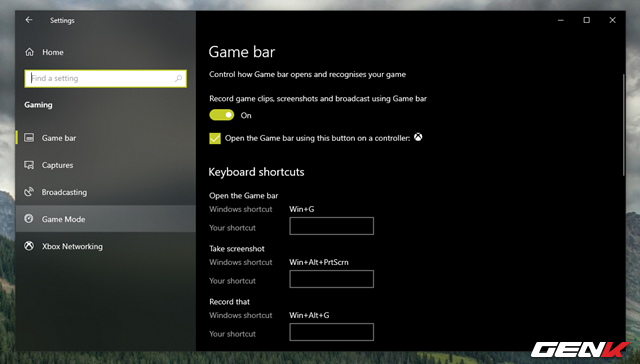This screenshot has width=640, height=364.
Task: Click the Open the Game bar label
Action: point(244,195)
